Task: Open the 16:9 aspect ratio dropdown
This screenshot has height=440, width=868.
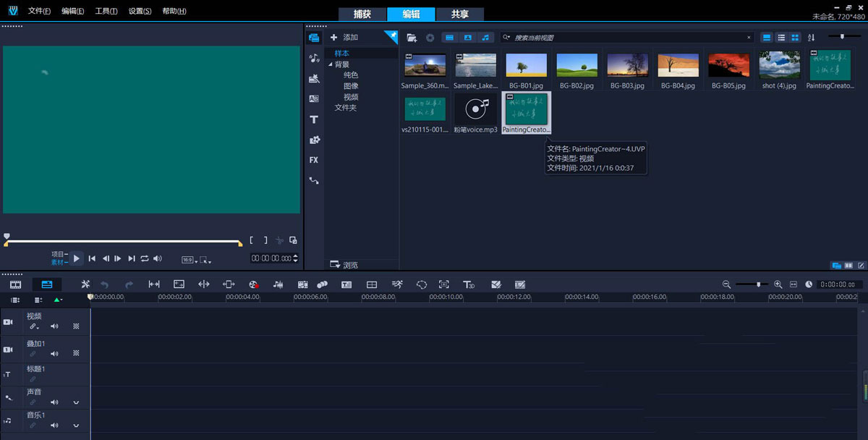Action: point(189,259)
